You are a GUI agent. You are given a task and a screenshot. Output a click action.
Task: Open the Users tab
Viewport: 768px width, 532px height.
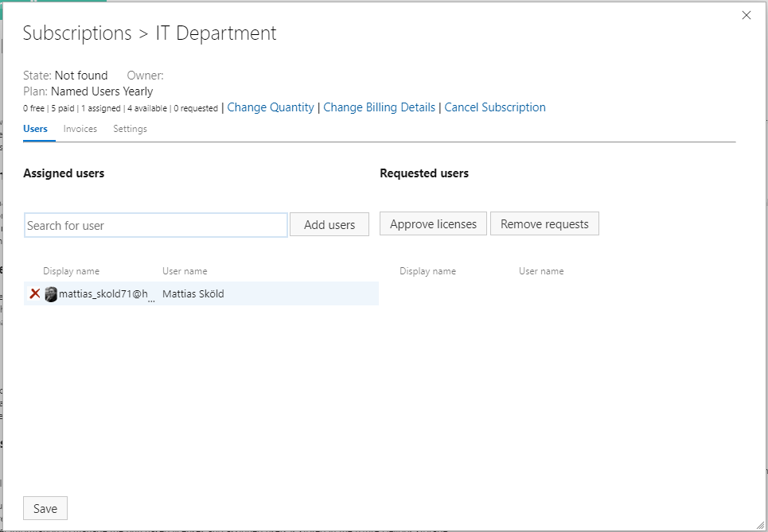tap(35, 129)
